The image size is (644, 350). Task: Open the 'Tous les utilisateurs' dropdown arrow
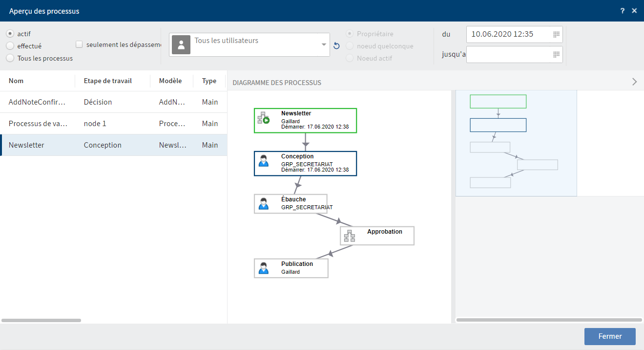click(324, 44)
